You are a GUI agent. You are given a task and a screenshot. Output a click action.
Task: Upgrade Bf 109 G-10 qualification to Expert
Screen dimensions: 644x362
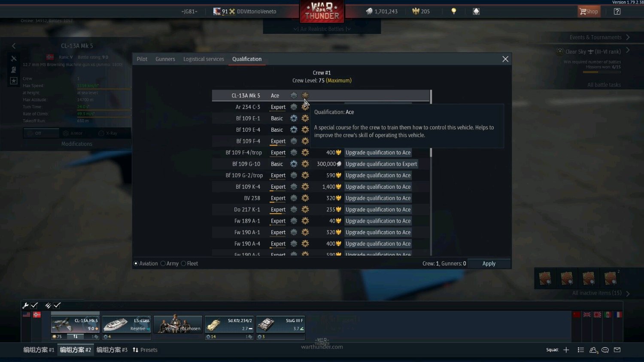[x=381, y=164]
